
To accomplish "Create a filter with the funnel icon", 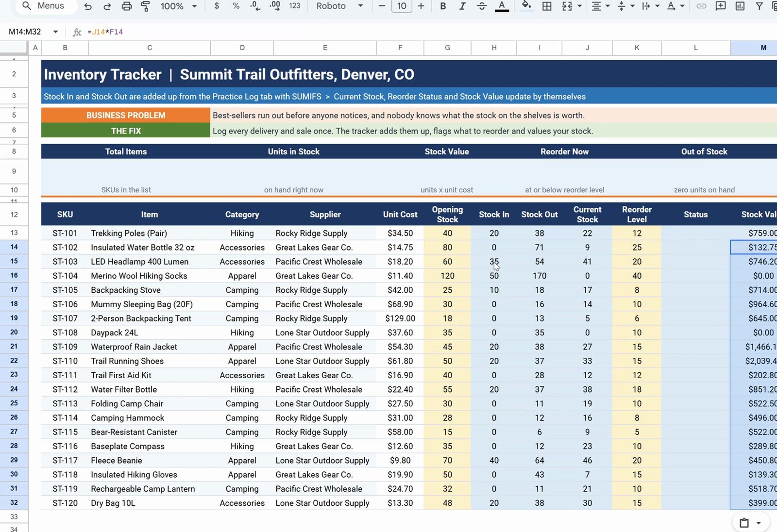I will [x=759, y=6].
